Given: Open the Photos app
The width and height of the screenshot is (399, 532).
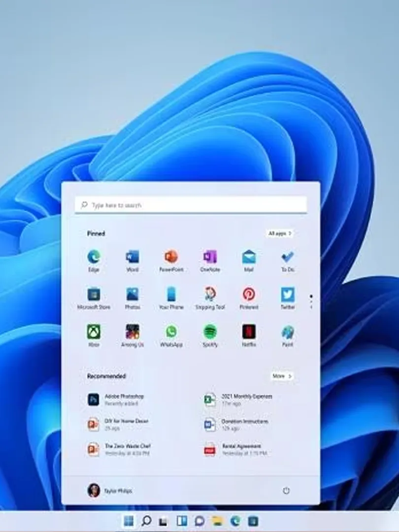Looking at the screenshot, I should 133,298.
